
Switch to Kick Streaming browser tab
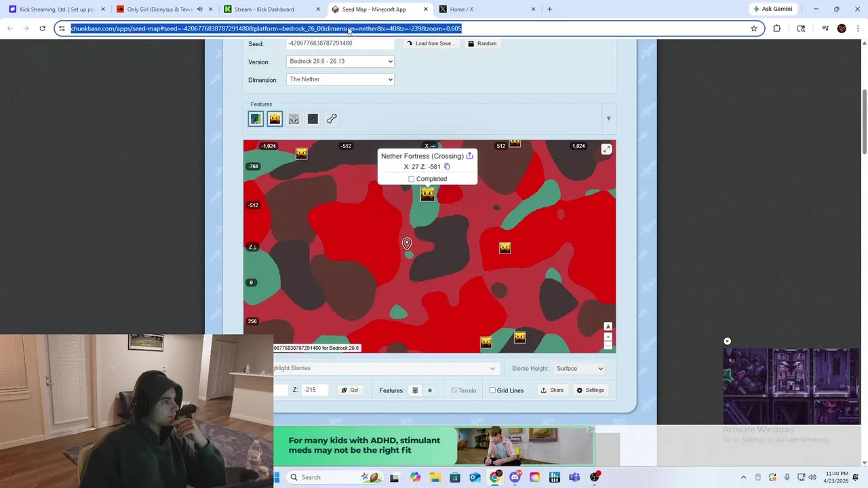click(57, 9)
